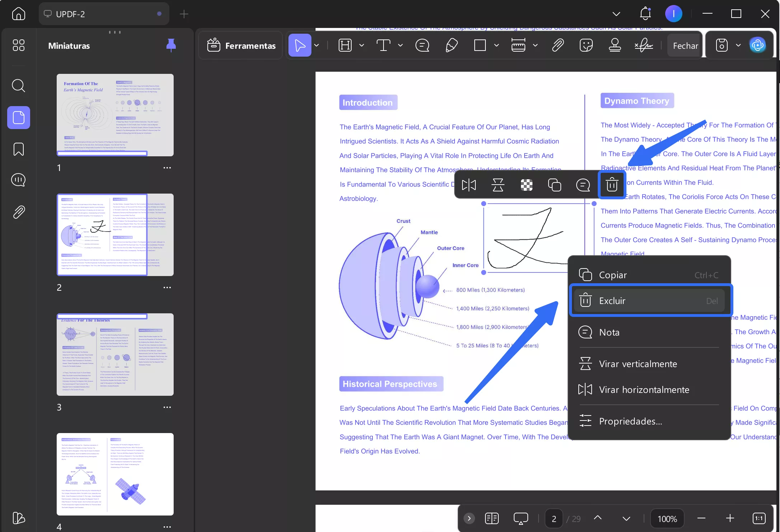Viewport: 780px width, 532px height.
Task: Open the stamp tool
Action: tap(615, 45)
